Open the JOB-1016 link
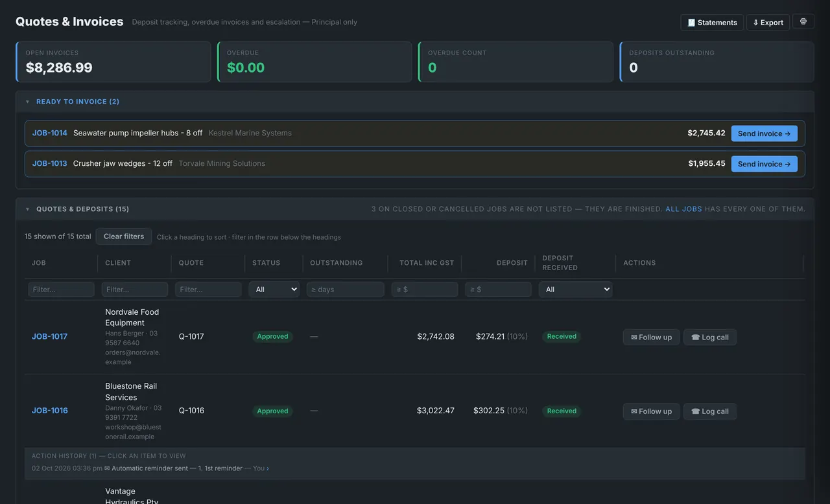 pyautogui.click(x=50, y=411)
